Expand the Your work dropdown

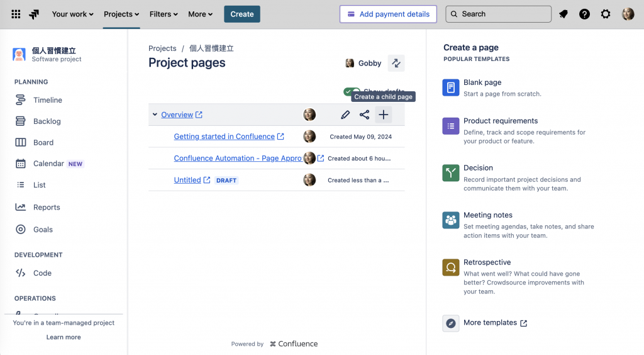(73, 14)
